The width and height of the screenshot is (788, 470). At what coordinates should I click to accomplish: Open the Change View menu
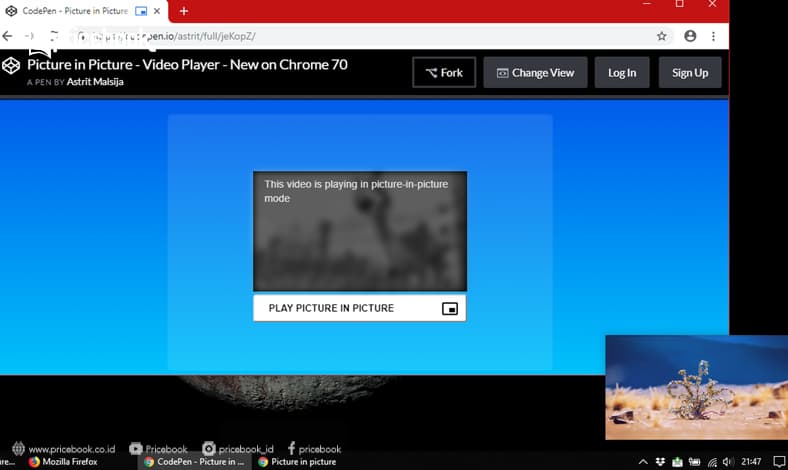[535, 72]
